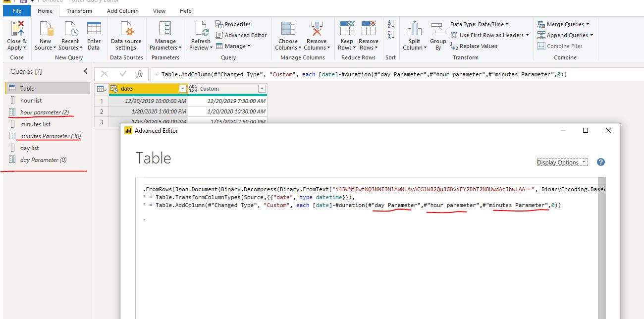Open Display Options dropdown in Advanced Editor
The width and height of the screenshot is (644, 319).
[x=562, y=162]
